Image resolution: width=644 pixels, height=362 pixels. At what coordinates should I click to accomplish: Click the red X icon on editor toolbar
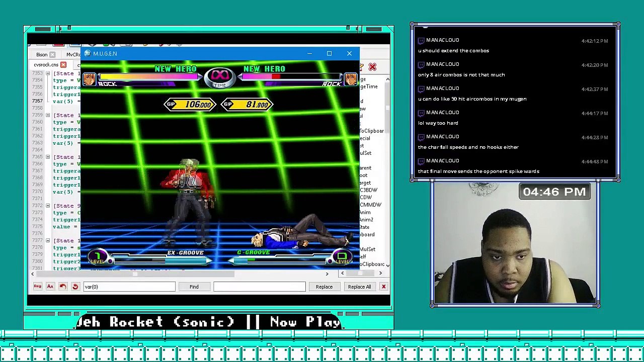(x=372, y=67)
